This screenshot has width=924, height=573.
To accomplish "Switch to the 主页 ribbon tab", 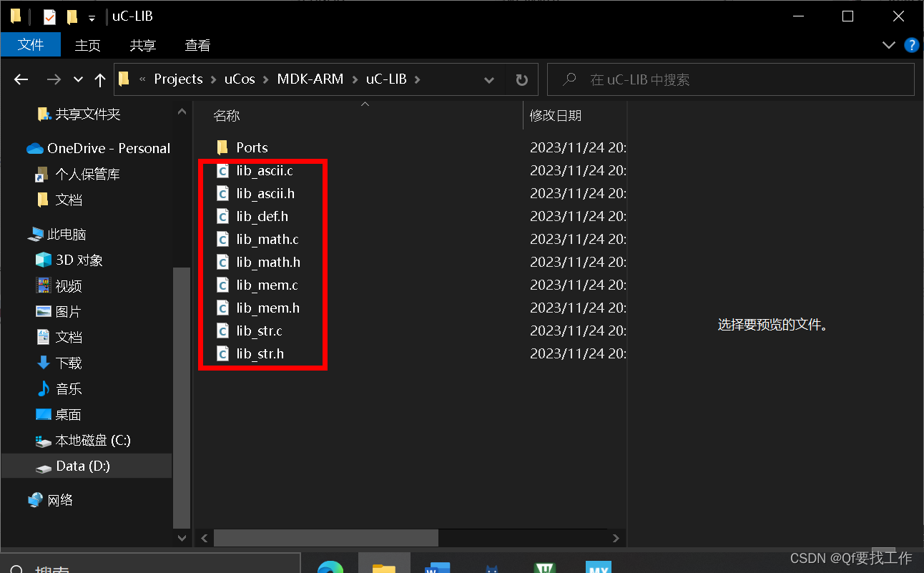I will click(x=88, y=45).
